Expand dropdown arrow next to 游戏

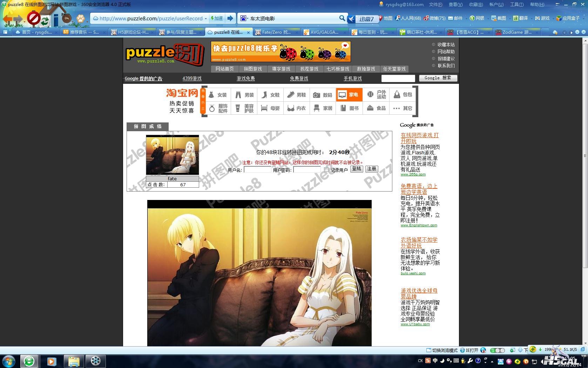[553, 18]
